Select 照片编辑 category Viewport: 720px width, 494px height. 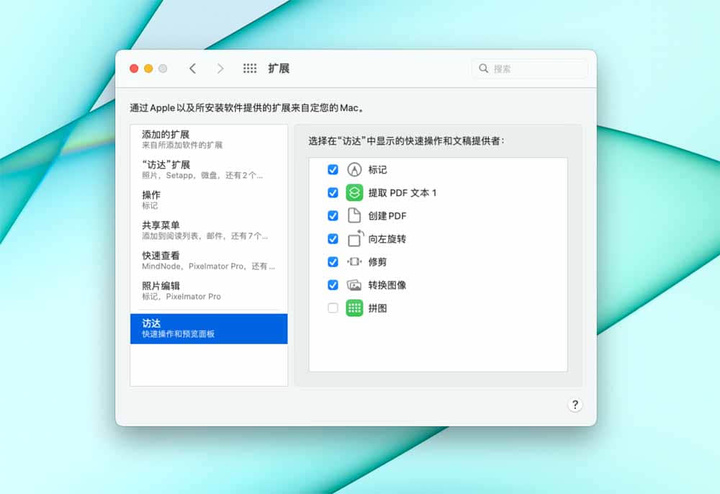tap(209, 291)
